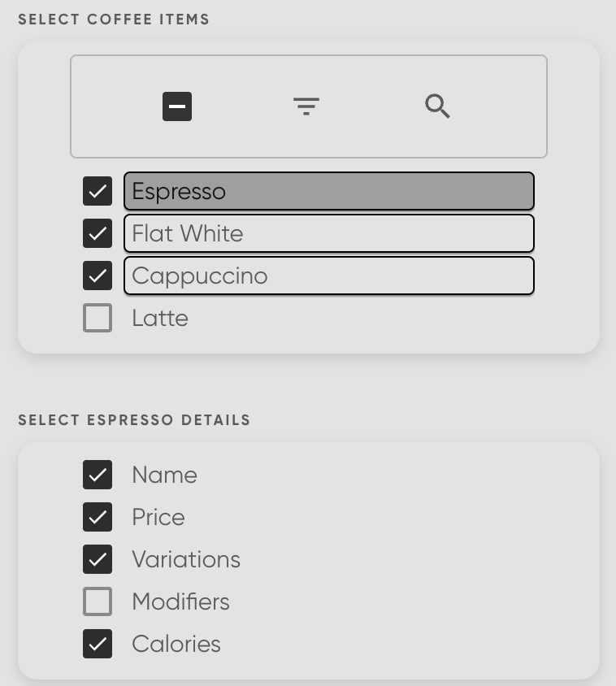Disable the Name checkbox

point(98,475)
